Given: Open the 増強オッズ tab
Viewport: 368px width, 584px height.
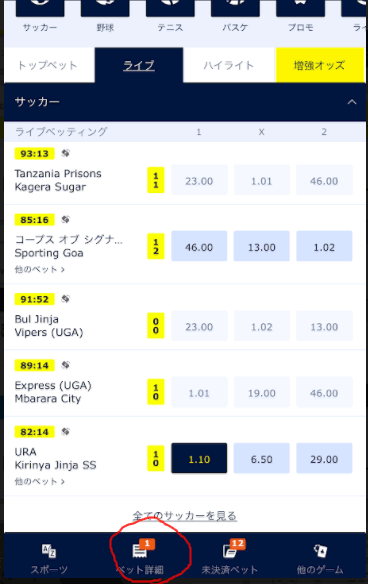Looking at the screenshot, I should click(320, 66).
